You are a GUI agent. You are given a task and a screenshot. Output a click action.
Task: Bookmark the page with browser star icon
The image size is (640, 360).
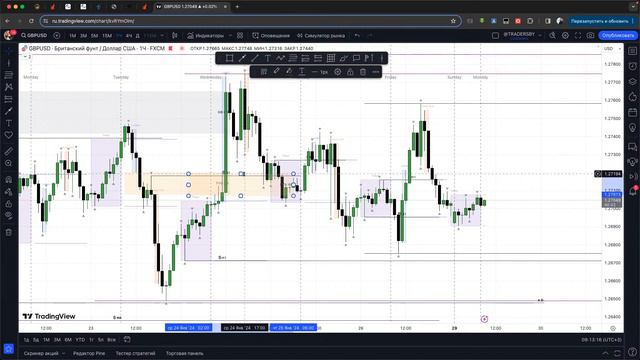click(453, 21)
